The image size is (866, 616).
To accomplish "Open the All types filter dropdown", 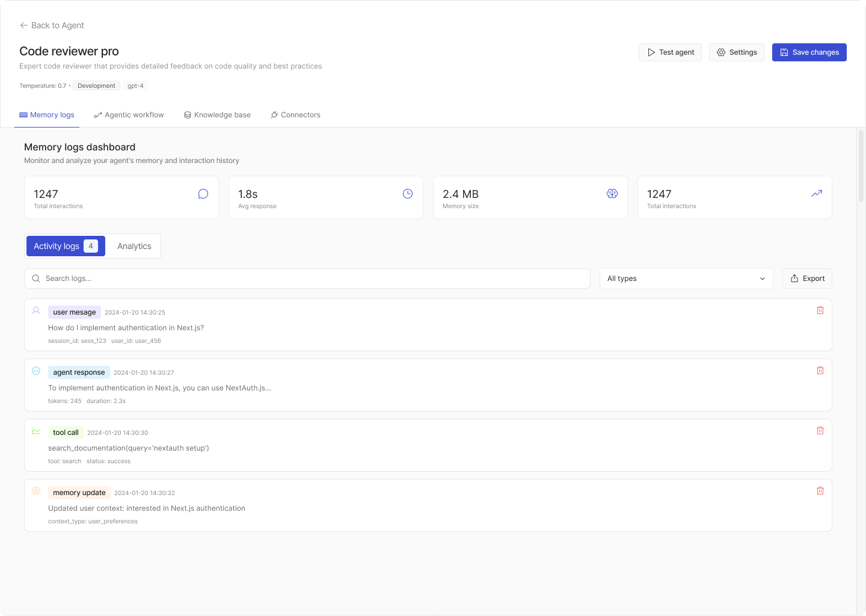I will click(x=686, y=279).
